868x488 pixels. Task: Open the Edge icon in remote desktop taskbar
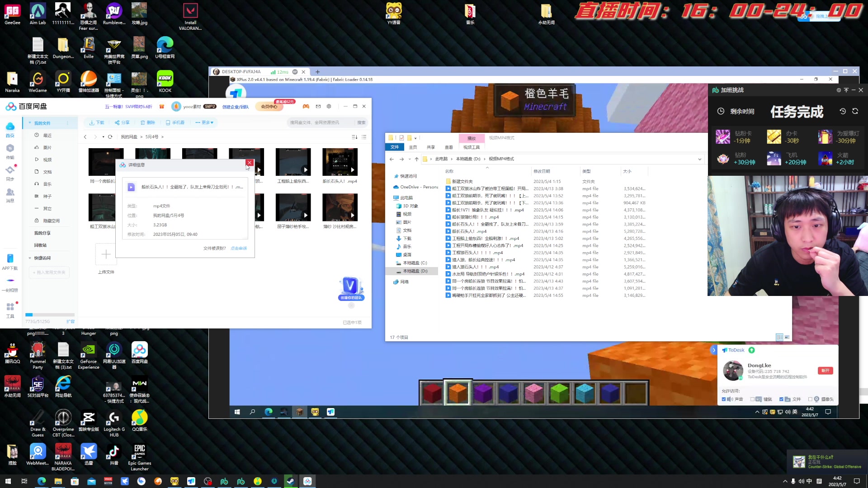point(269,412)
